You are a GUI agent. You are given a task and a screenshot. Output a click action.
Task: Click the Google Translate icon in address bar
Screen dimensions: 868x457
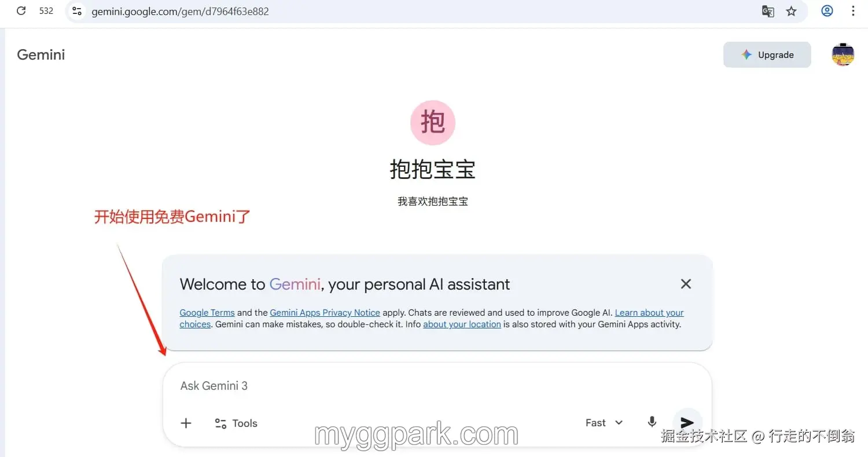click(x=768, y=11)
